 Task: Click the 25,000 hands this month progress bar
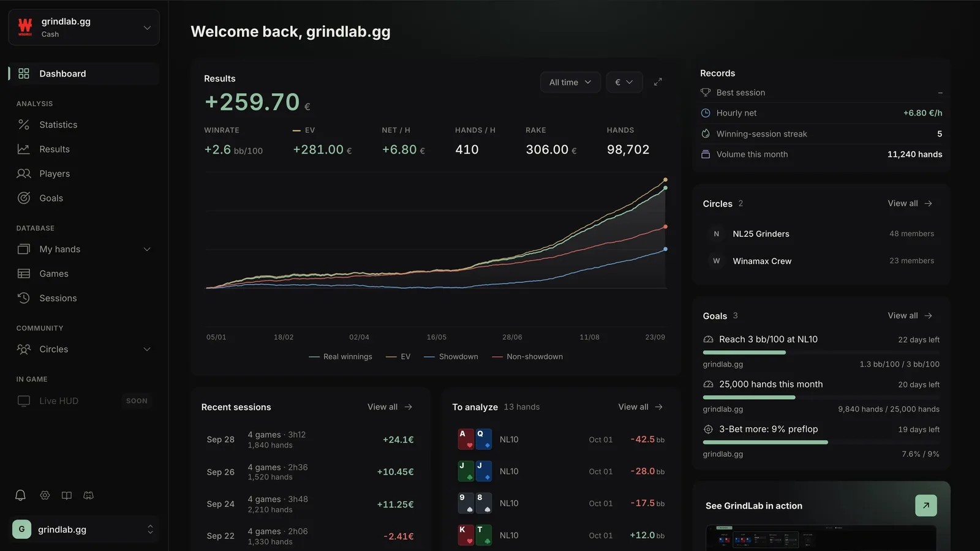point(821,397)
